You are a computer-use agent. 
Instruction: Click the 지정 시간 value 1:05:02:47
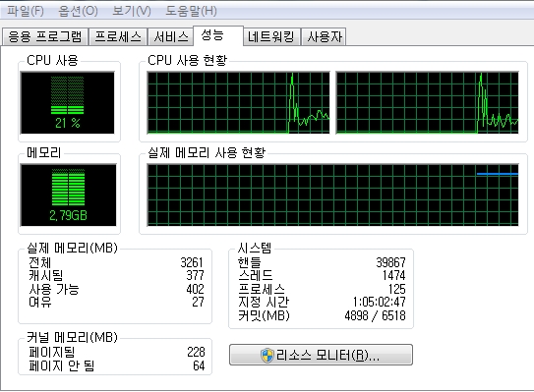click(x=379, y=302)
